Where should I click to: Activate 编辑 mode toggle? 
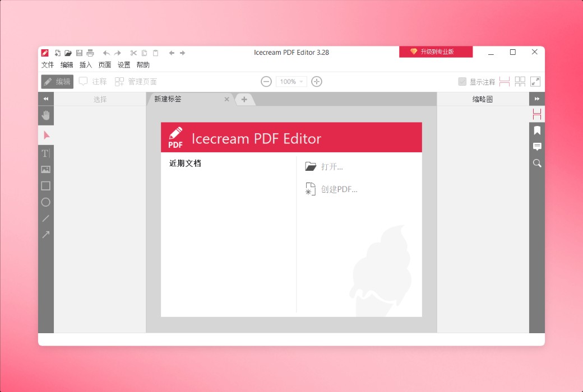coord(57,81)
